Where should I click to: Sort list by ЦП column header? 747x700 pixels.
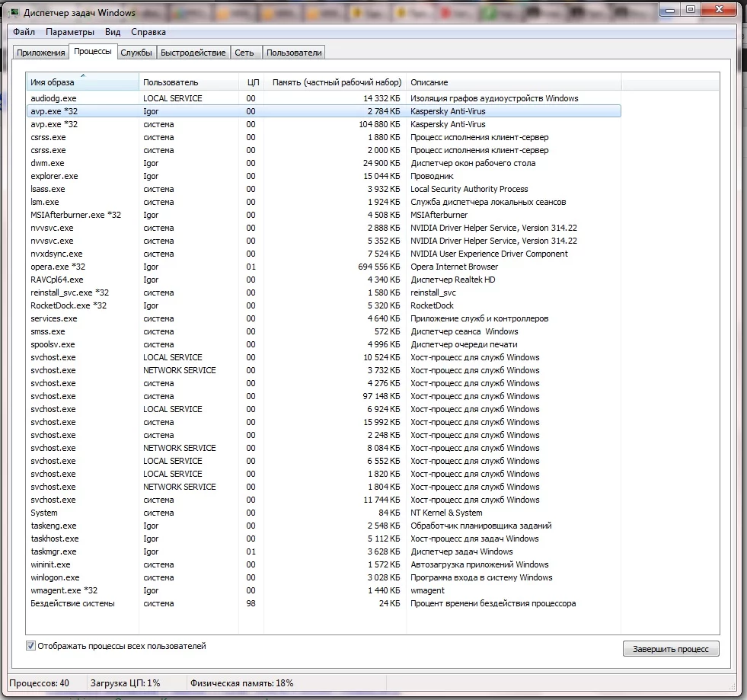click(x=251, y=82)
